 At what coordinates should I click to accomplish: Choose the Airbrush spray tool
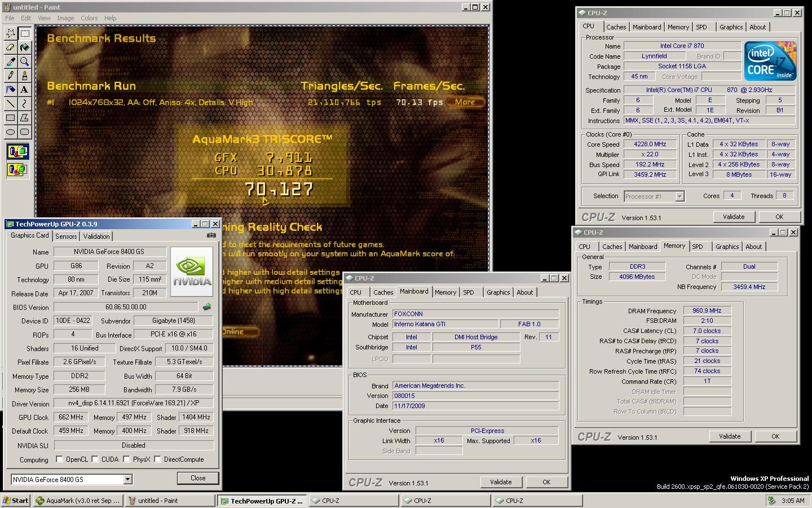pyautogui.click(x=11, y=90)
